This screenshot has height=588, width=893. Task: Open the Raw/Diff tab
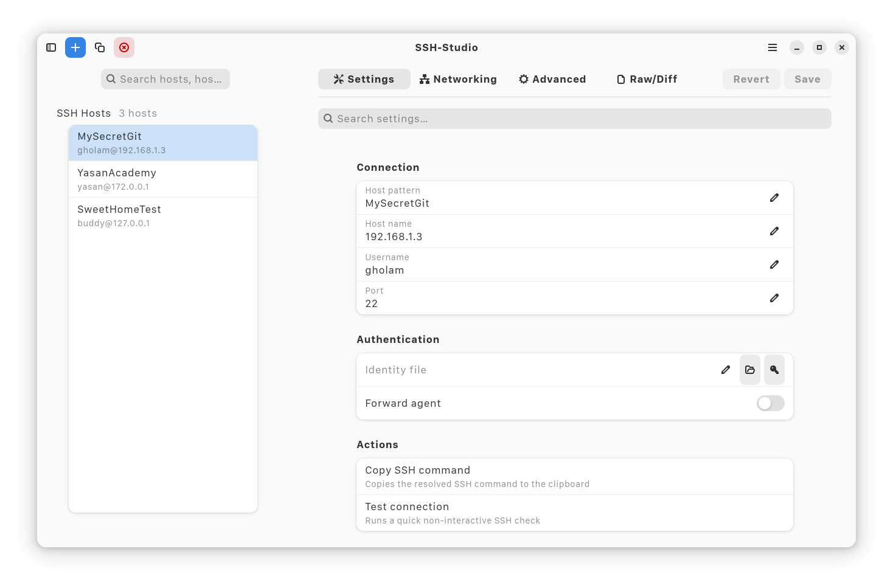647,79
